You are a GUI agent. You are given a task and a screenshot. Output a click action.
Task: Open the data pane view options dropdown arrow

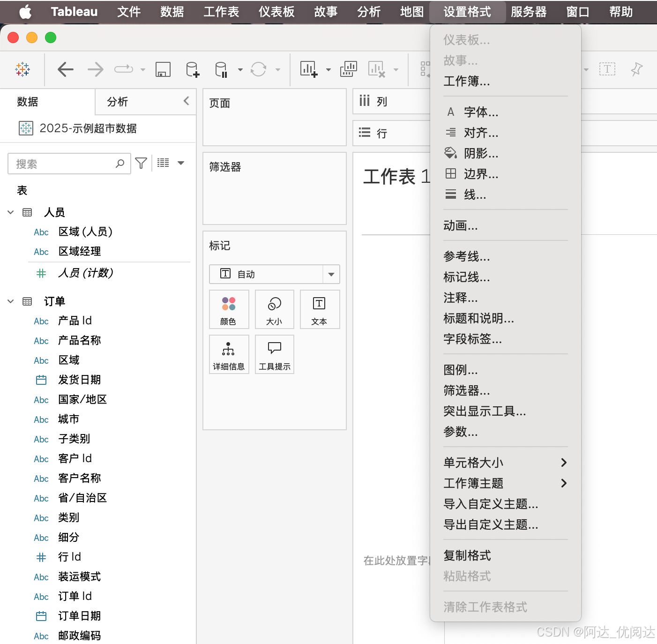coord(181,163)
